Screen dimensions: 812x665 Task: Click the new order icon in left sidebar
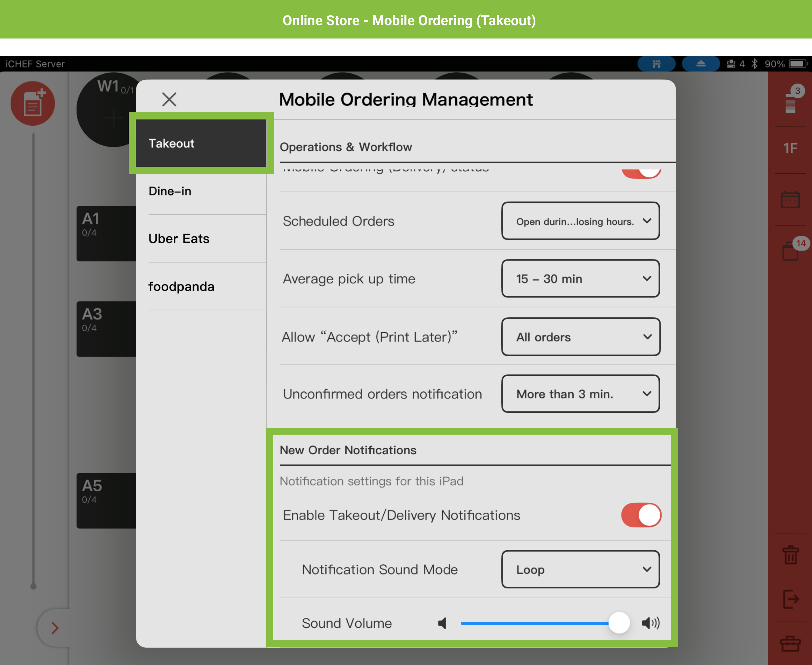point(32,104)
